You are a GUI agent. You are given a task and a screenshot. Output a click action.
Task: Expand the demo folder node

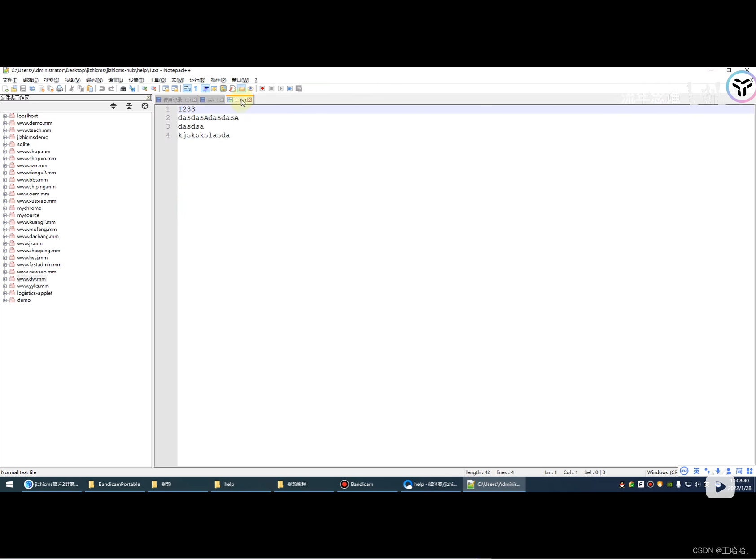[x=5, y=300]
